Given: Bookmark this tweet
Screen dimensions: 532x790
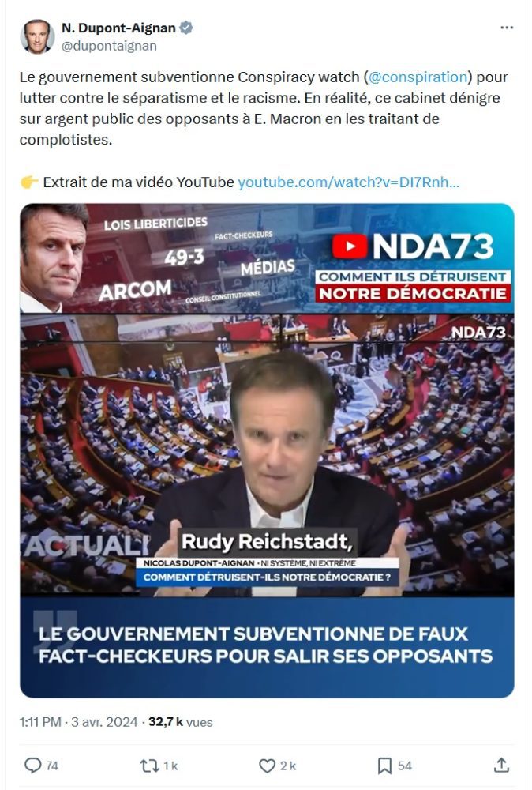Looking at the screenshot, I should 384,766.
